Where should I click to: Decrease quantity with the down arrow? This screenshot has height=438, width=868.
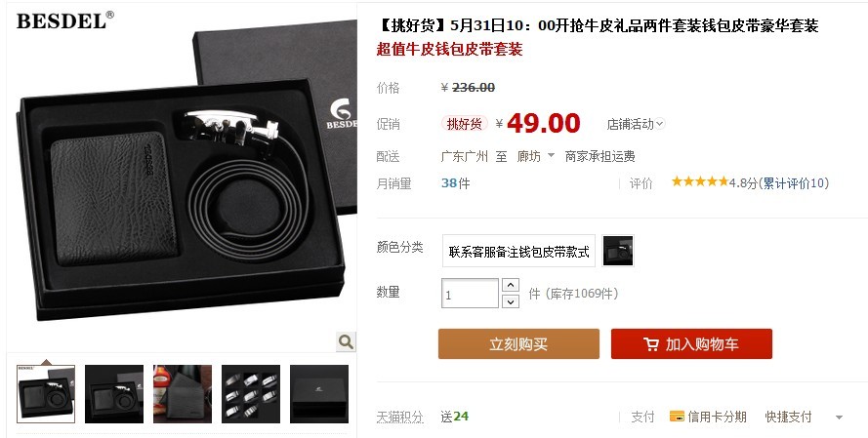pyautogui.click(x=510, y=301)
